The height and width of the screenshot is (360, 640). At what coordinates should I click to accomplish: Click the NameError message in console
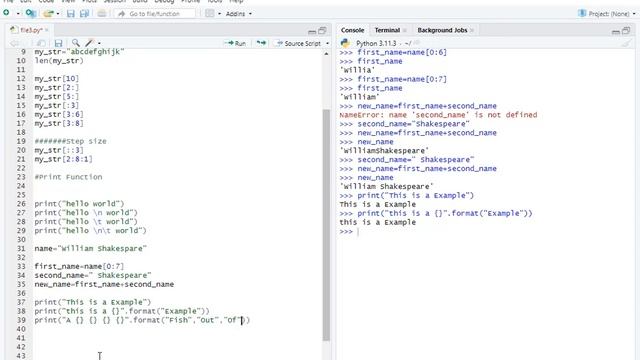click(438, 115)
